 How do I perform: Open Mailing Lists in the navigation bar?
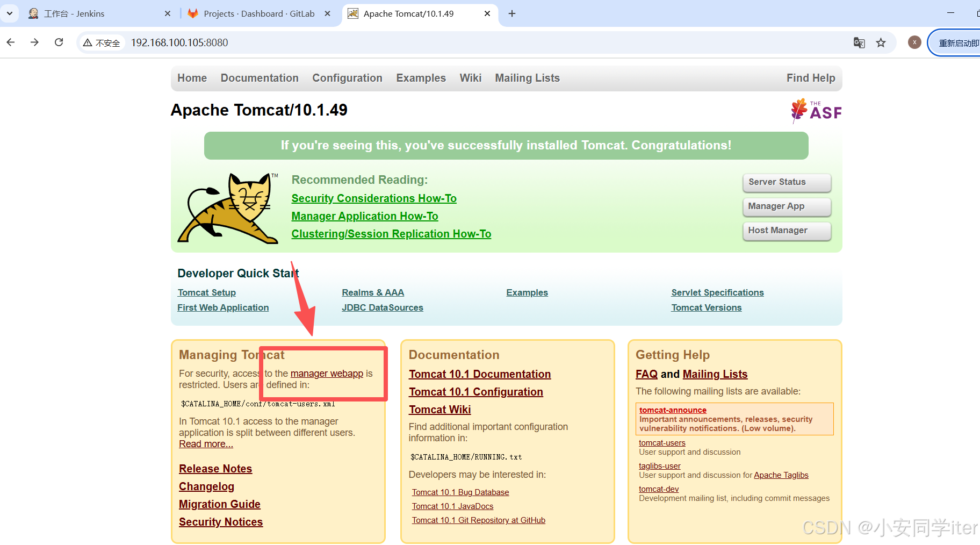click(527, 78)
